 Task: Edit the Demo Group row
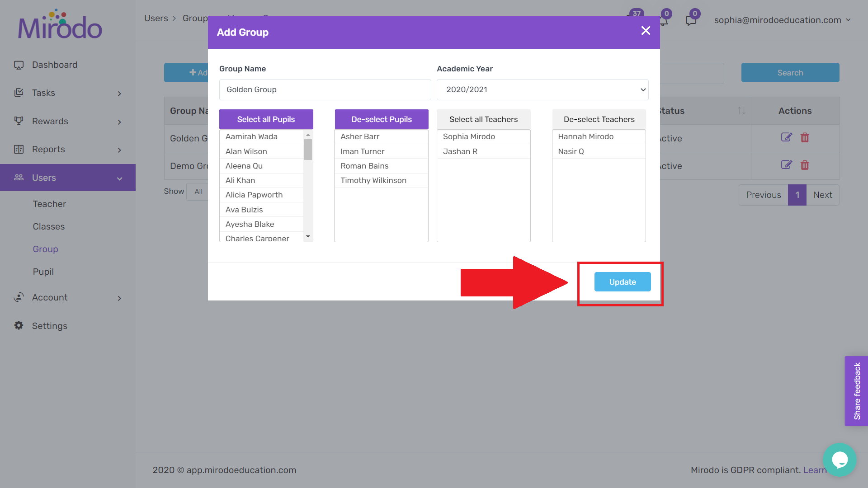pos(787,164)
